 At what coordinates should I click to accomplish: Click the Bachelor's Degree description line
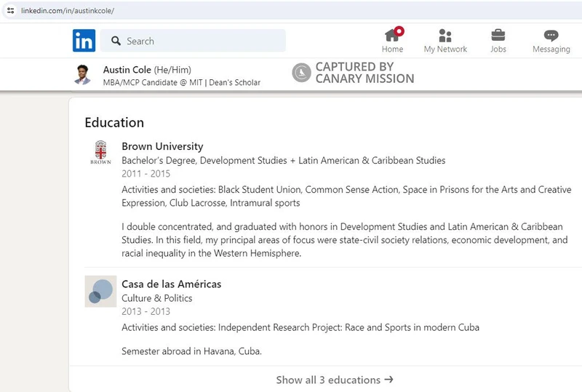click(284, 160)
